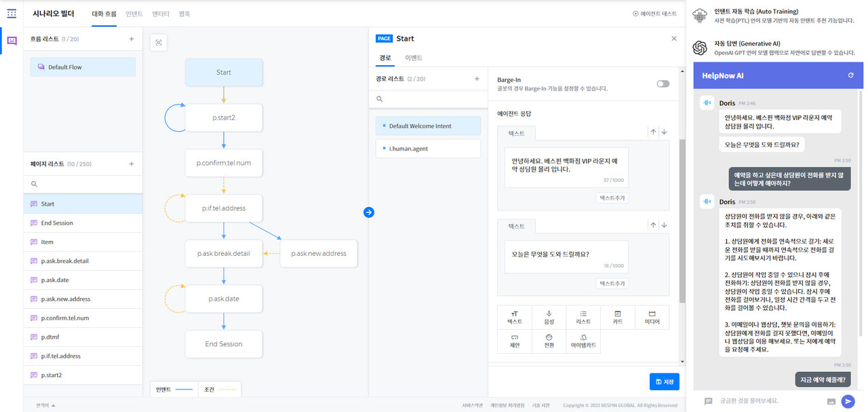Select the 카드 (card) response icon
This screenshot has height=412, width=868.
point(617,316)
